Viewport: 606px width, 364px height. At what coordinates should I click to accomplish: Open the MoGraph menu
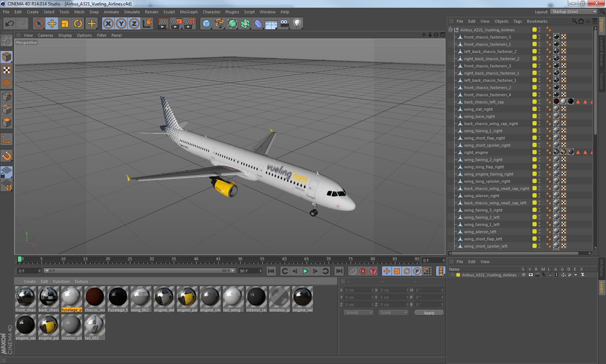(x=189, y=12)
